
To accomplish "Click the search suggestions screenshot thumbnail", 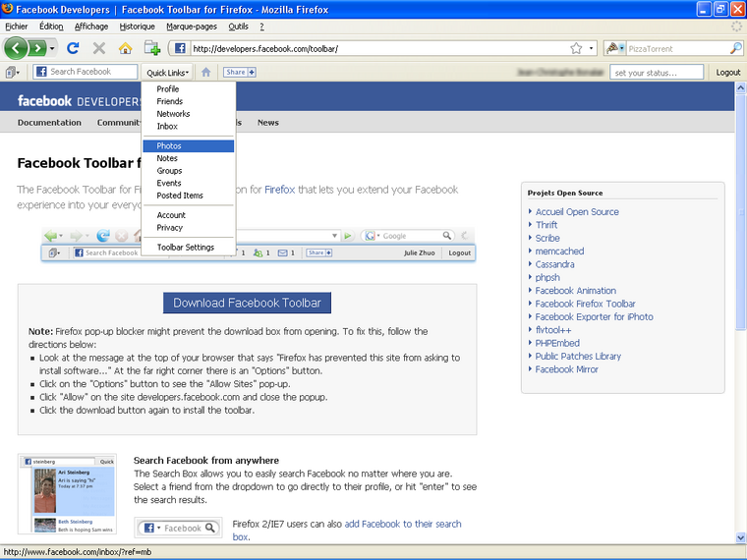I will pos(67,494).
